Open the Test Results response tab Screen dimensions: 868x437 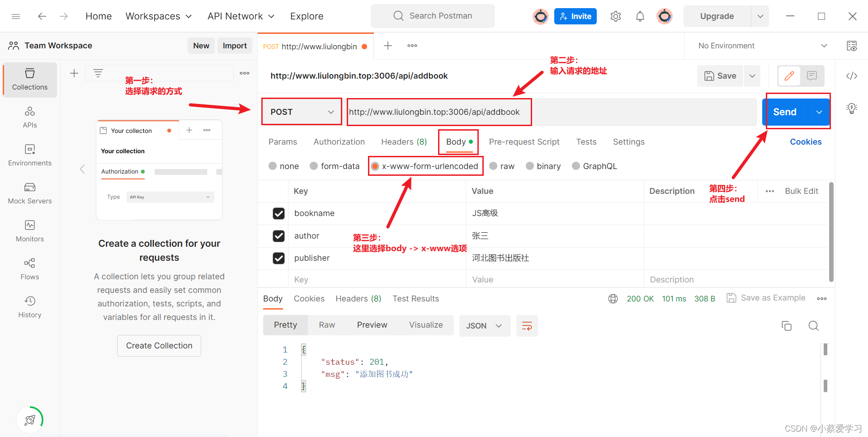point(415,299)
